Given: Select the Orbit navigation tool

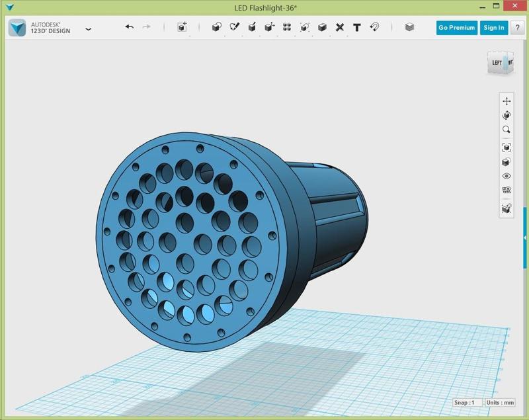Looking at the screenshot, I should [x=507, y=116].
